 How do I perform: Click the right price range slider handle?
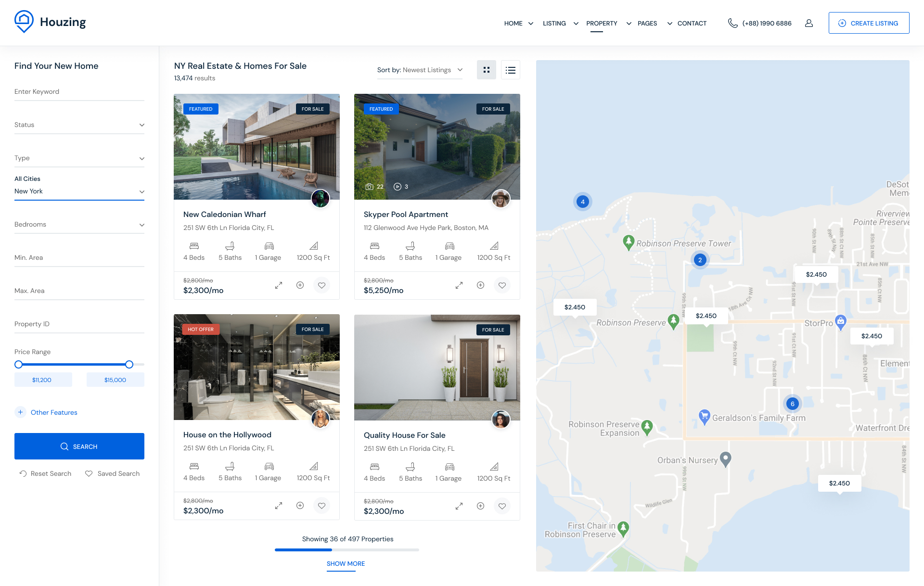(x=129, y=364)
